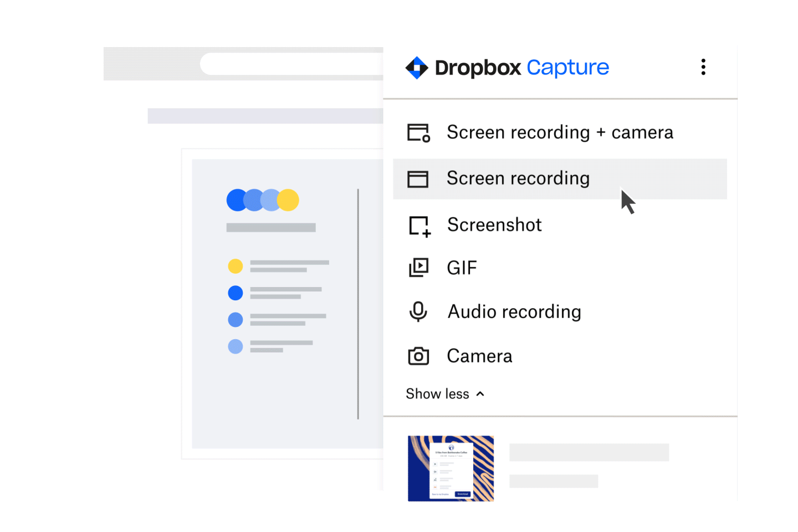Click the Save to my Dropbox link
Screen dimensions: 798x532
click(x=440, y=494)
